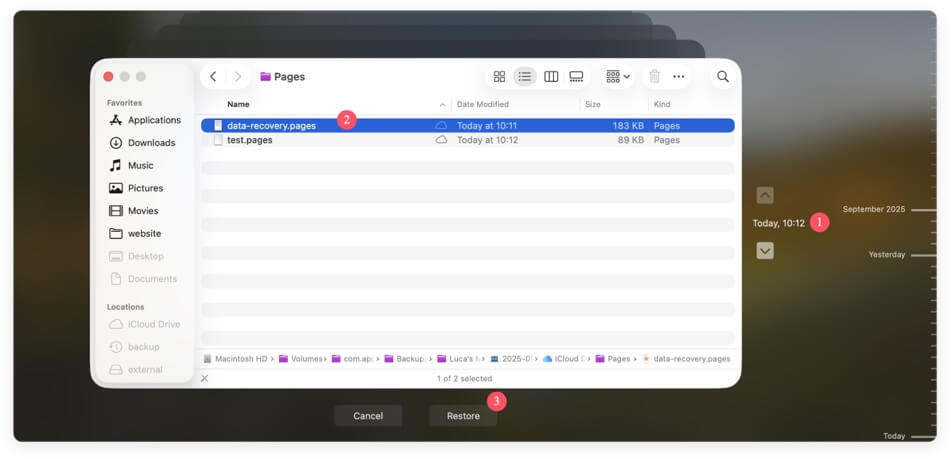Open Applications in the sidebar
951x459 pixels.
point(145,120)
